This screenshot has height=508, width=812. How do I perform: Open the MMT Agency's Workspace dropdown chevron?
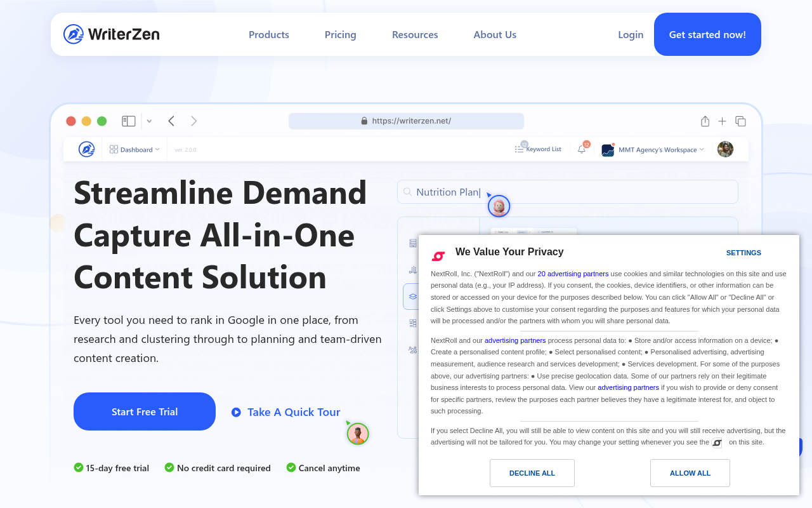(700, 149)
